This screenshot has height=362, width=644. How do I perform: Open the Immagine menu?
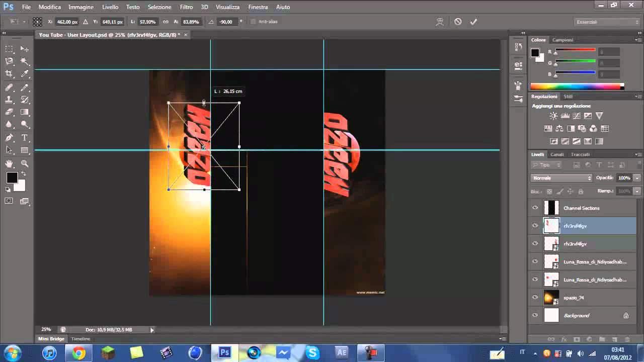80,7
